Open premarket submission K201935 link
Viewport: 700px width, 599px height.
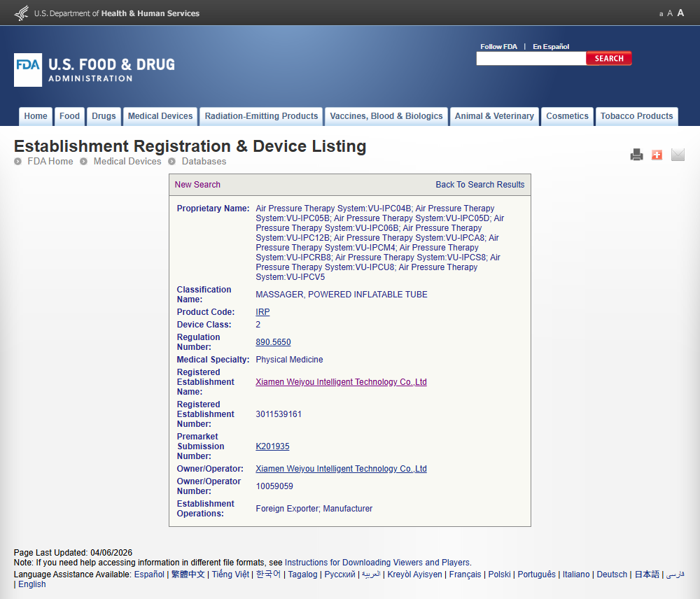pos(272,446)
